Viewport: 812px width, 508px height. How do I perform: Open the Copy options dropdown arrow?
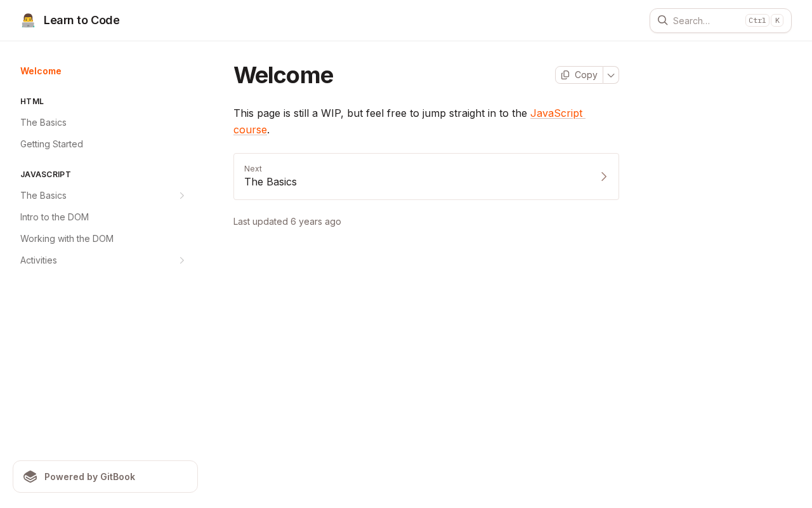coord(611,75)
